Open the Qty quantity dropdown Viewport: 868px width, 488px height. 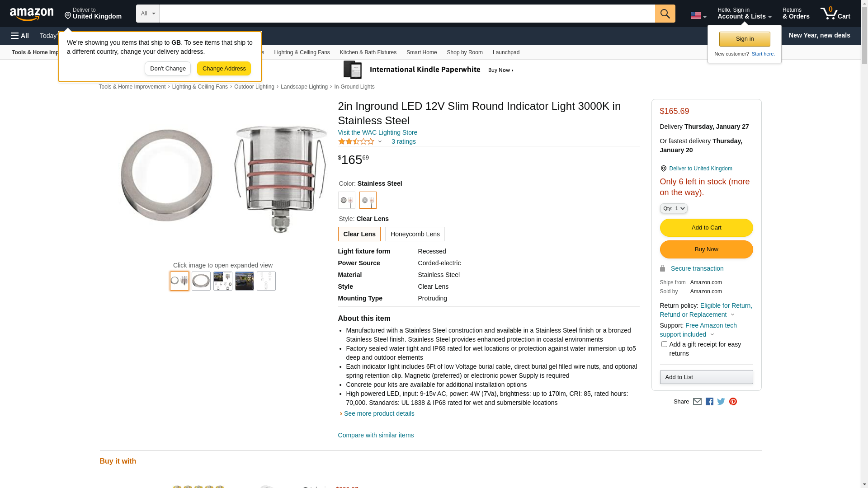click(674, 208)
